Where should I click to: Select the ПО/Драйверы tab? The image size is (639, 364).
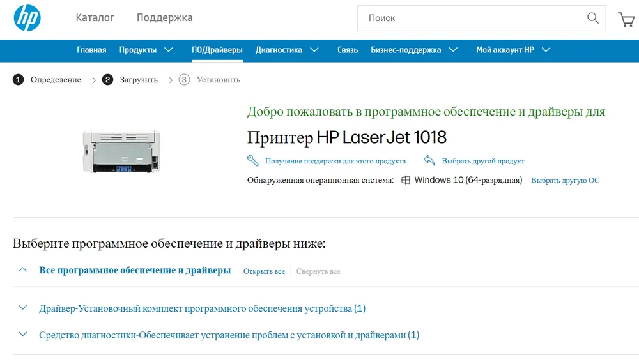point(217,50)
